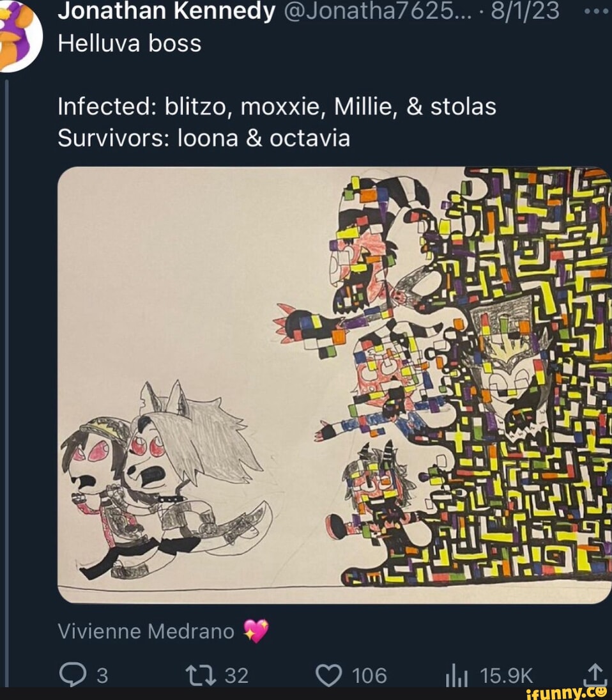Click the like count 106

[x=370, y=675]
